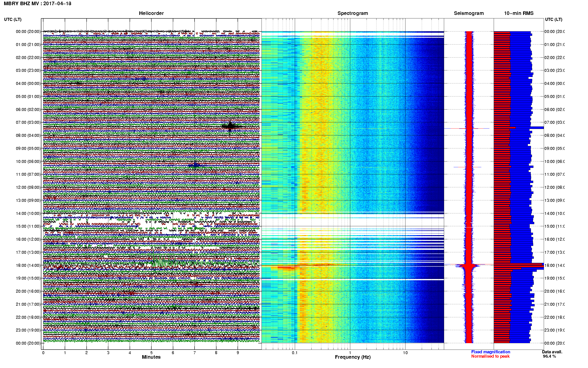Click the left 11:00 (07:00) time label
This screenshot has height=368, width=588.
pos(28,174)
